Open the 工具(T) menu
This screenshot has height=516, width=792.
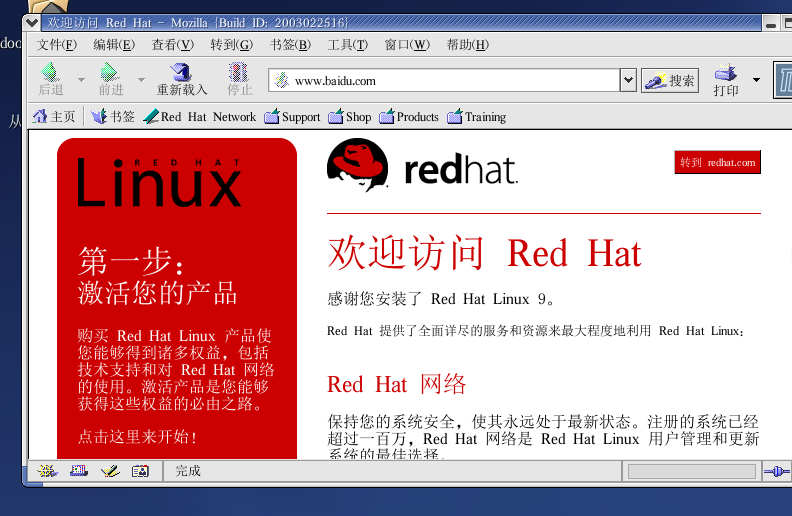point(348,45)
